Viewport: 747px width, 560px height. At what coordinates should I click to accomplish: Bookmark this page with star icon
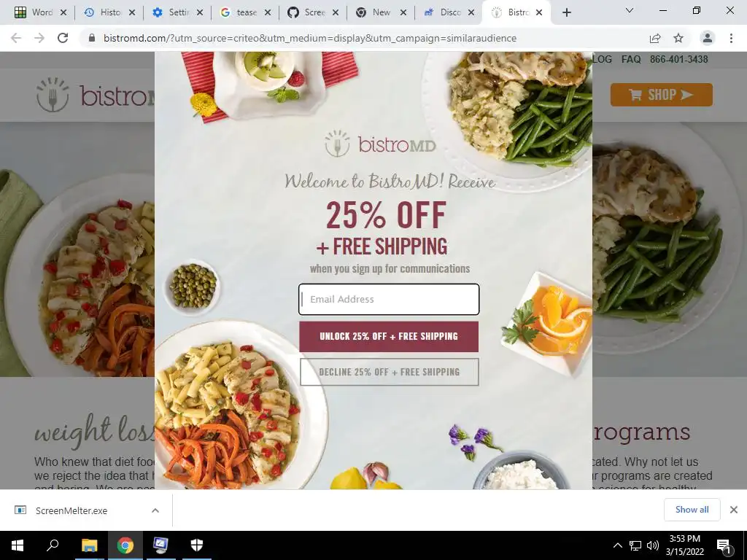(678, 38)
